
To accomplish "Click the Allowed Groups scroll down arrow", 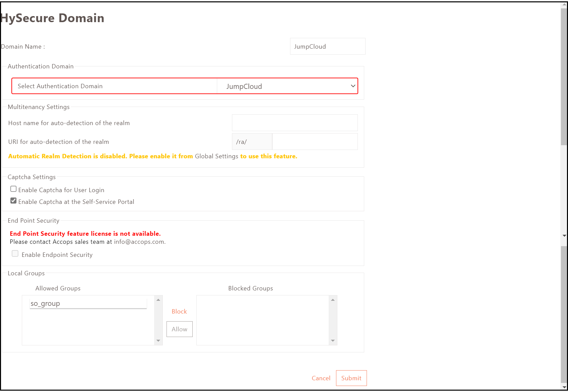I will pos(158,341).
